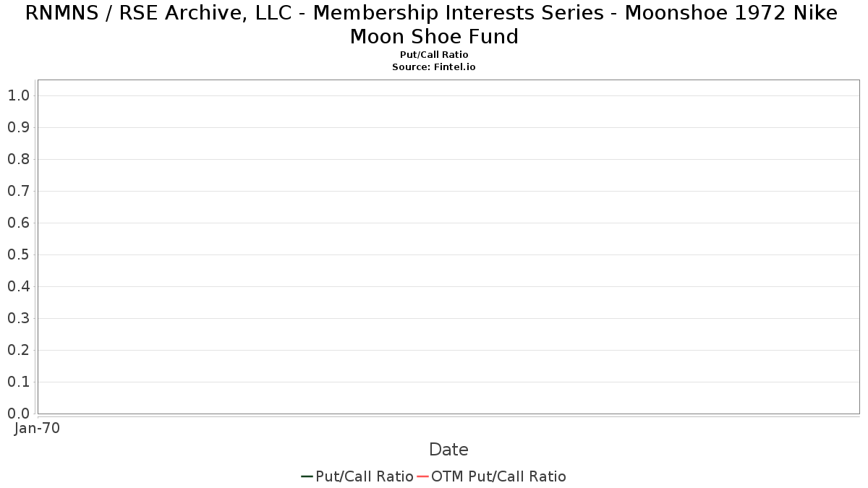Select the 0.6 y-axis tick label
This screenshot has height=488, width=868.
[x=18, y=223]
